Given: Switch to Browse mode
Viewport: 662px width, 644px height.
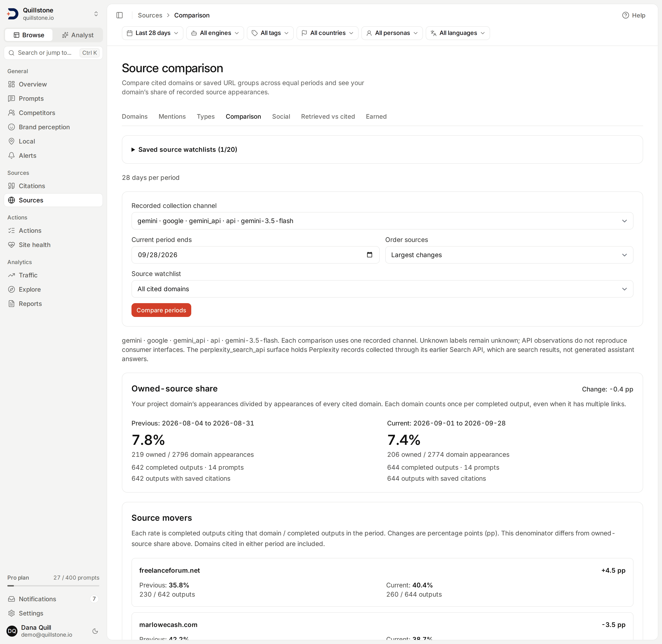Looking at the screenshot, I should click(29, 35).
